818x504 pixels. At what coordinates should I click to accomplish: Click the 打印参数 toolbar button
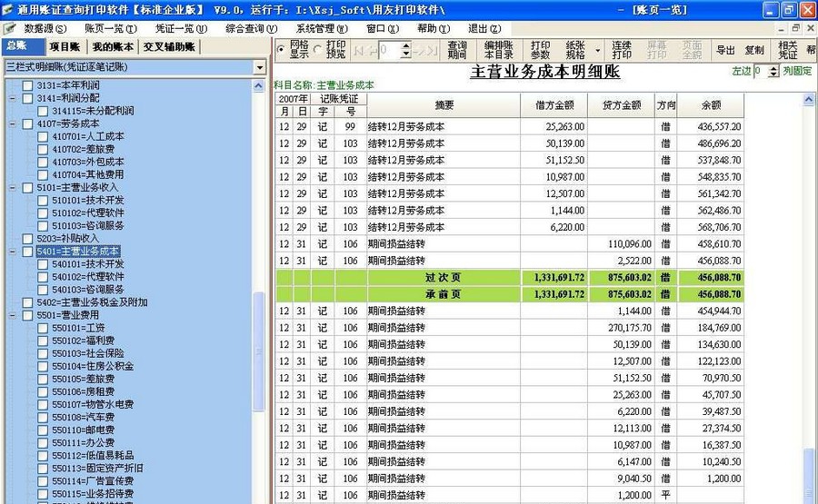pyautogui.click(x=540, y=50)
